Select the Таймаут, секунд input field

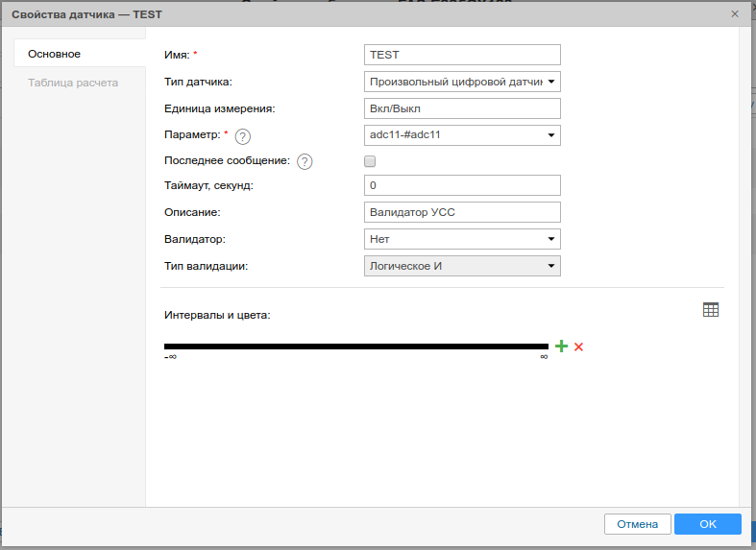pyautogui.click(x=462, y=185)
